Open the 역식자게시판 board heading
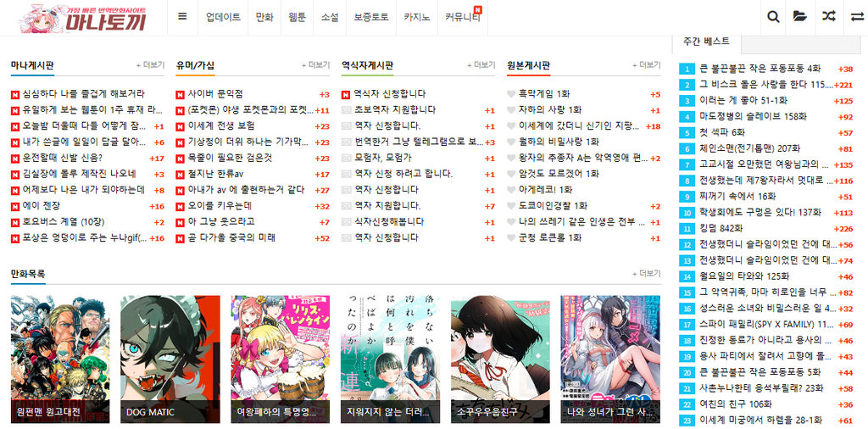Image resolution: width=868 pixels, height=429 pixels. click(367, 65)
